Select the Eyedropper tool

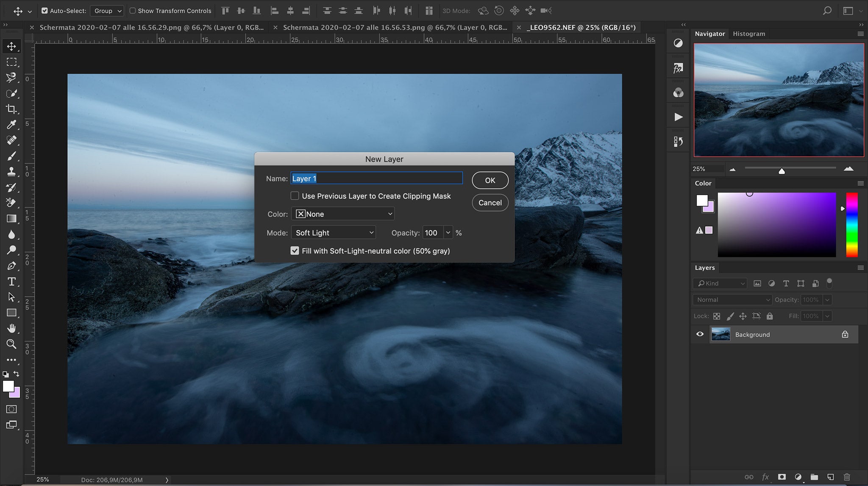11,125
